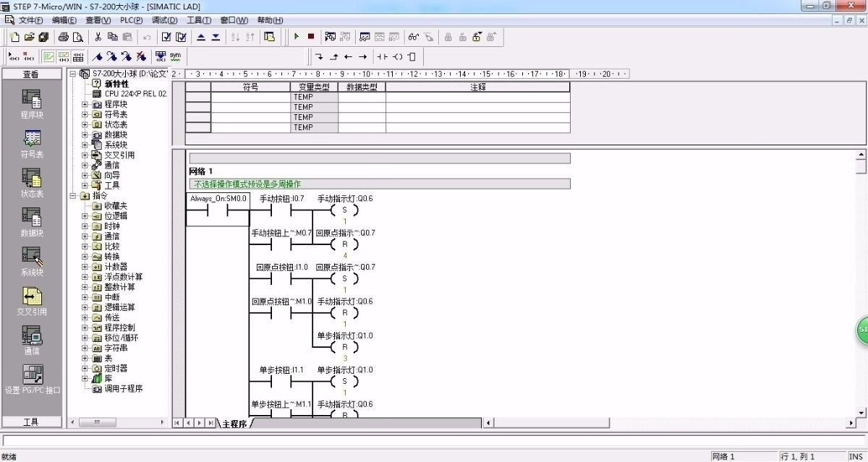
Task: Expand the 定时器 instruction node
Action: pyautogui.click(x=84, y=368)
